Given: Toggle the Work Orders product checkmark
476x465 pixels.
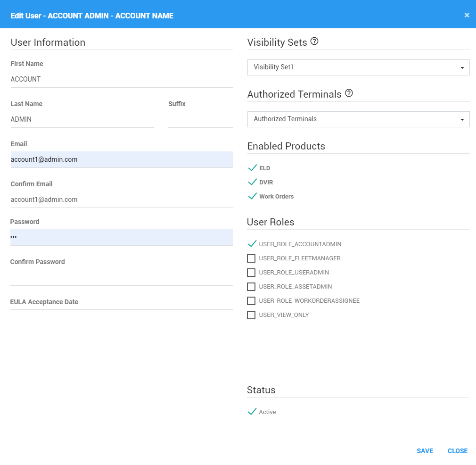Looking at the screenshot, I should pos(252,196).
